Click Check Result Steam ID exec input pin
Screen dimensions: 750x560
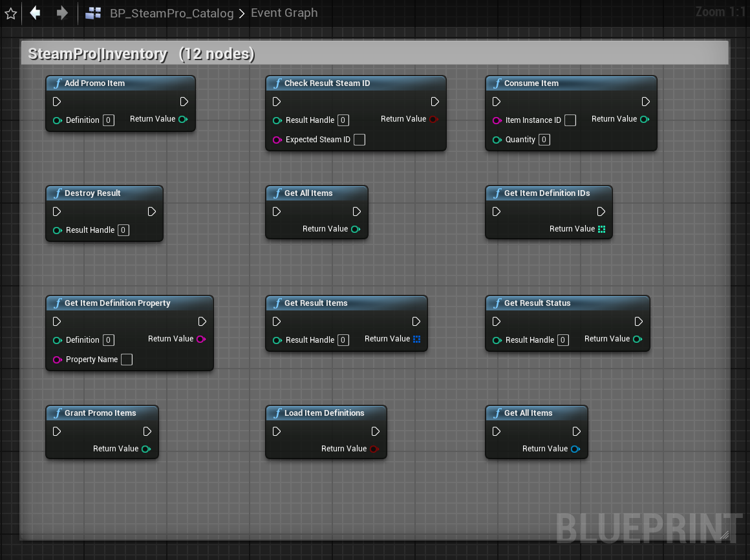277,102
